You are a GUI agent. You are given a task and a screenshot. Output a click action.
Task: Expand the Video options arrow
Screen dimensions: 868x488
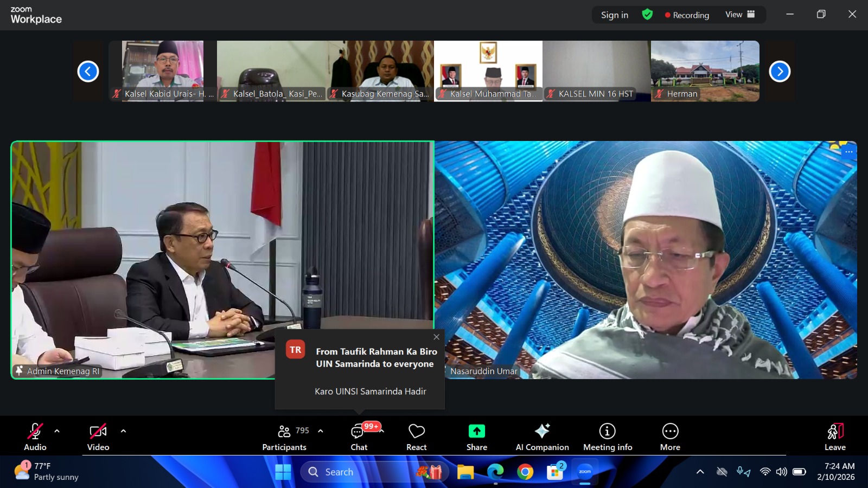[x=123, y=431]
